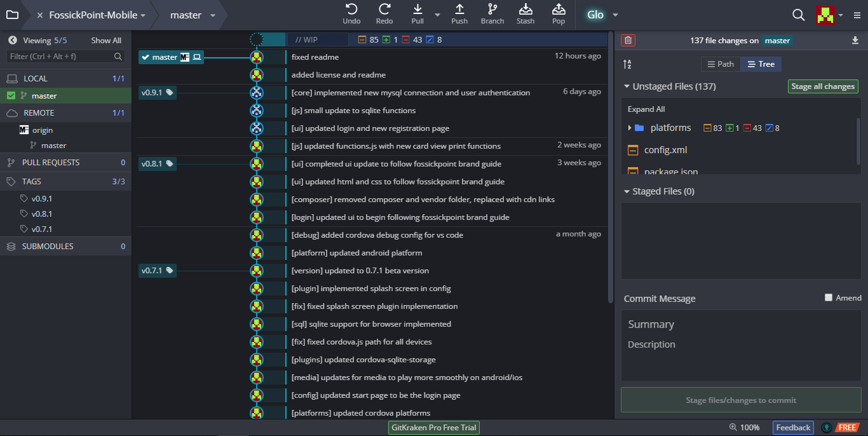The height and width of the screenshot is (436, 868).
Task: Open the profile dropdown arrow
Action: (x=841, y=15)
